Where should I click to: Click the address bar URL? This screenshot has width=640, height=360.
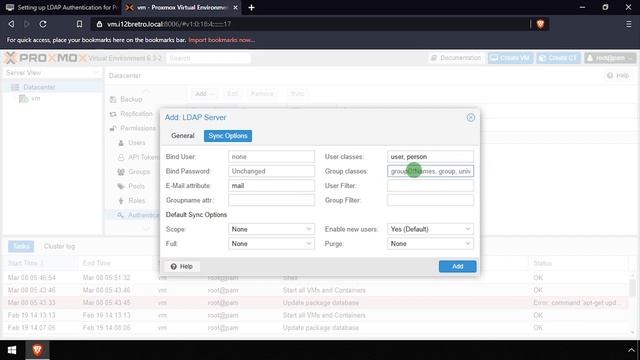169,24
